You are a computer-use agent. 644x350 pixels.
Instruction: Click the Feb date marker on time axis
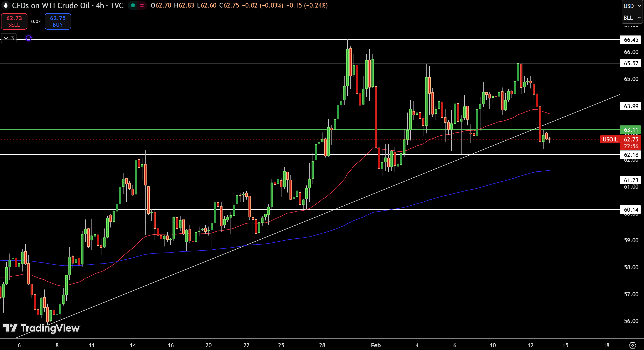376,345
